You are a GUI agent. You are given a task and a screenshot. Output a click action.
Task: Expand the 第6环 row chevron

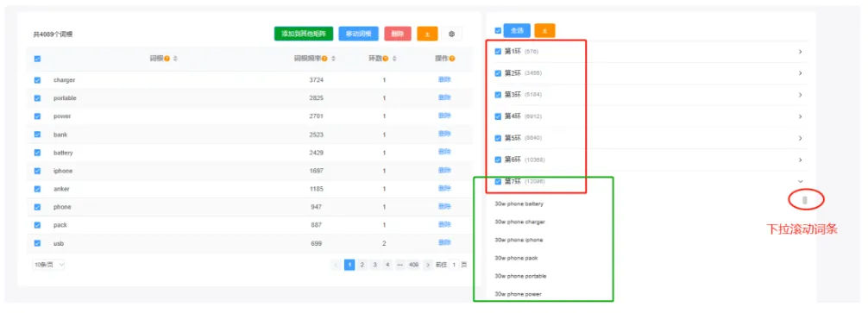point(801,160)
